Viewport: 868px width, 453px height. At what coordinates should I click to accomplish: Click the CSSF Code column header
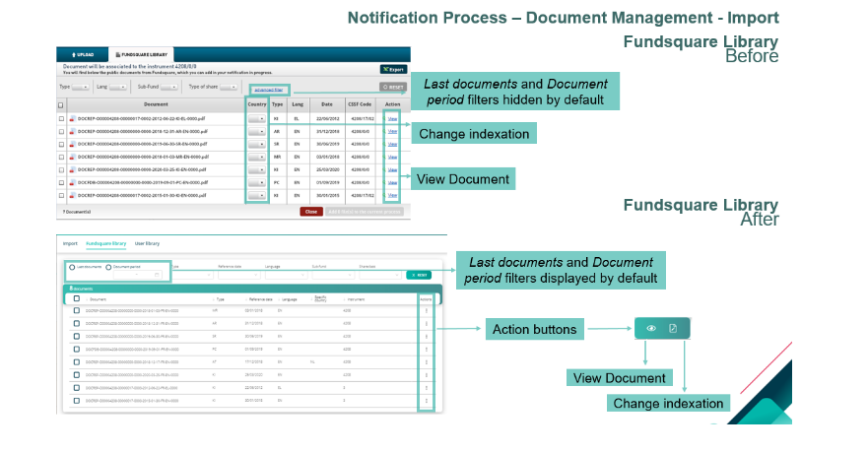click(360, 104)
